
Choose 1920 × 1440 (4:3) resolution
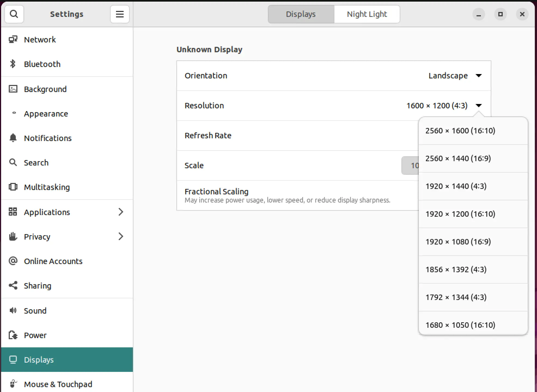pos(473,186)
